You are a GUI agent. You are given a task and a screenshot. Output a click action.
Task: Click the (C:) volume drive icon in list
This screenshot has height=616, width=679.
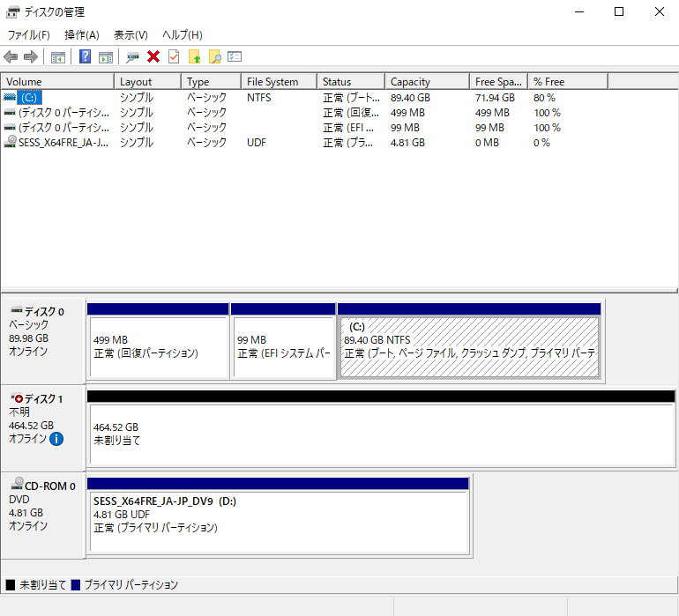10,98
